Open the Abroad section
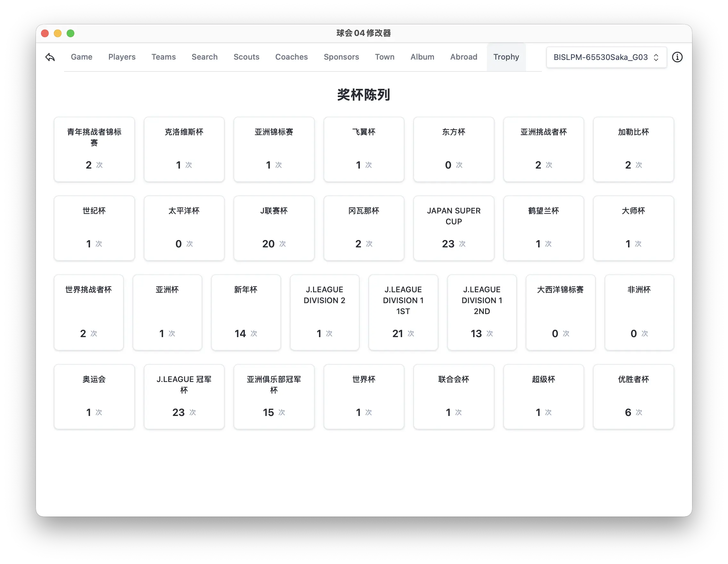This screenshot has width=728, height=564. [464, 57]
